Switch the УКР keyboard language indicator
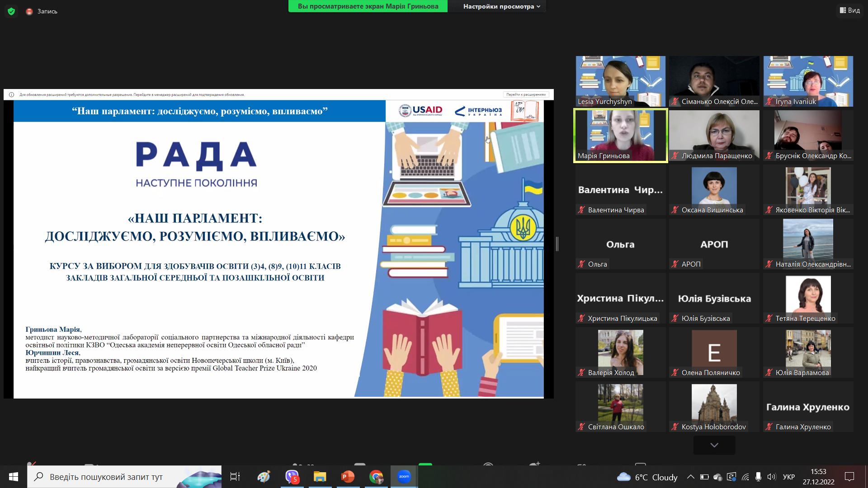This screenshot has width=868, height=488. coord(789,477)
